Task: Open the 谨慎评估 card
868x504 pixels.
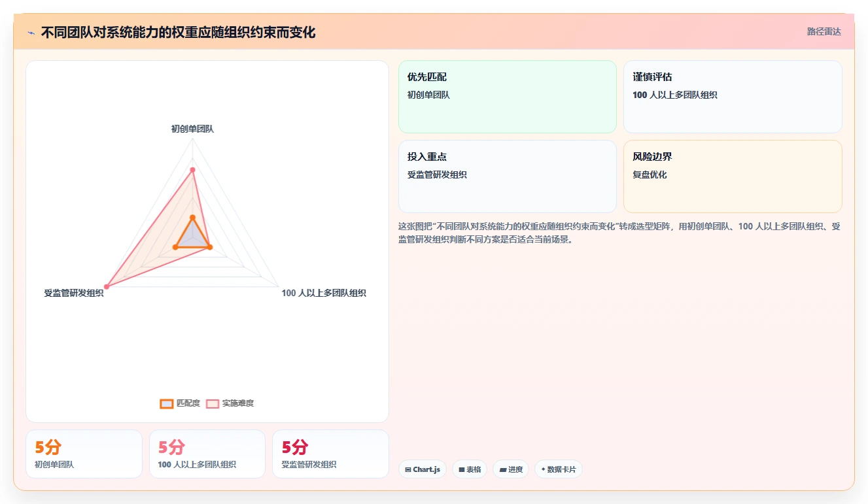Action: coord(733,97)
